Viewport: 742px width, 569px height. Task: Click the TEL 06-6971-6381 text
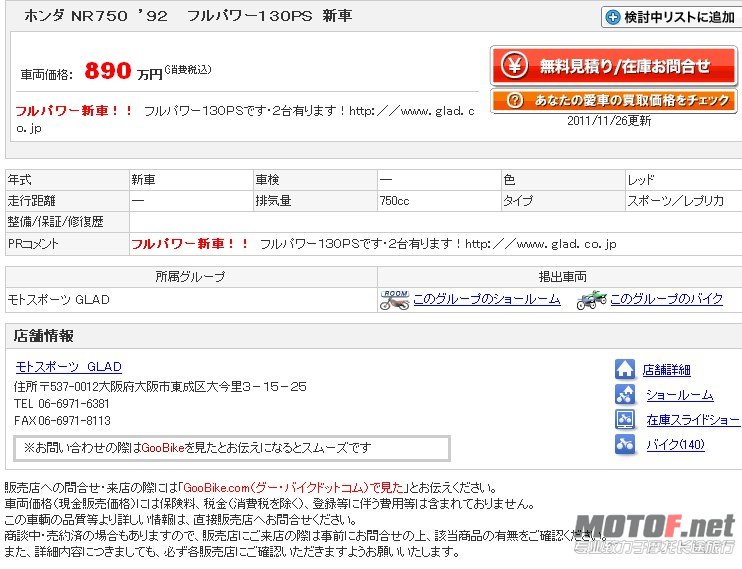point(62,404)
